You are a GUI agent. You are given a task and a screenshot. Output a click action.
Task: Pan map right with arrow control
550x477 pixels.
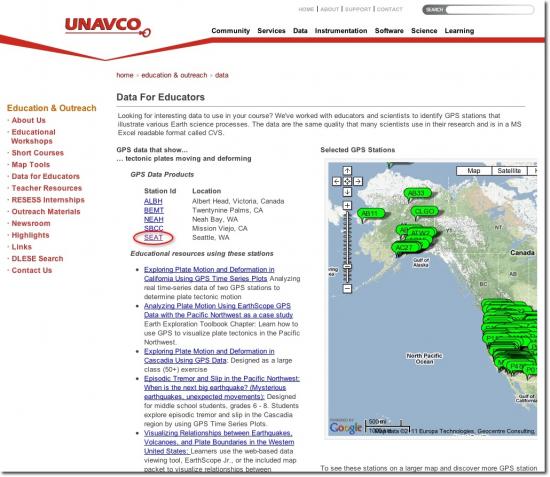(358, 181)
